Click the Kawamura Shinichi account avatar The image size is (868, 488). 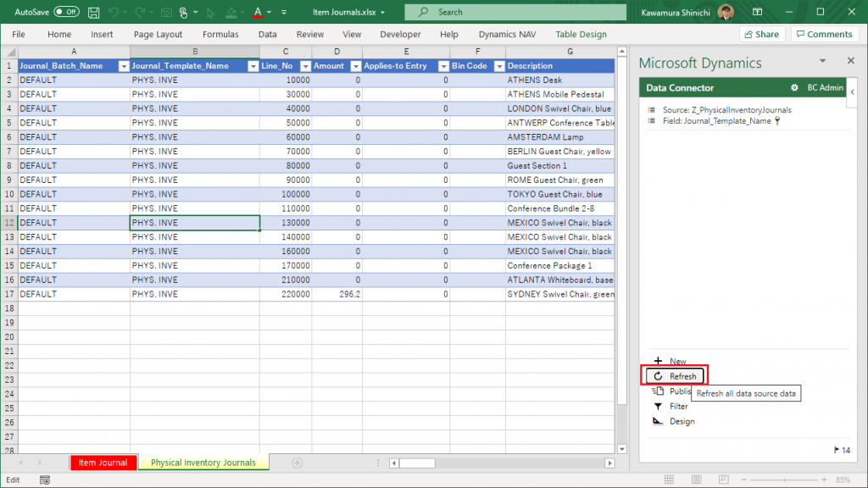coord(726,12)
